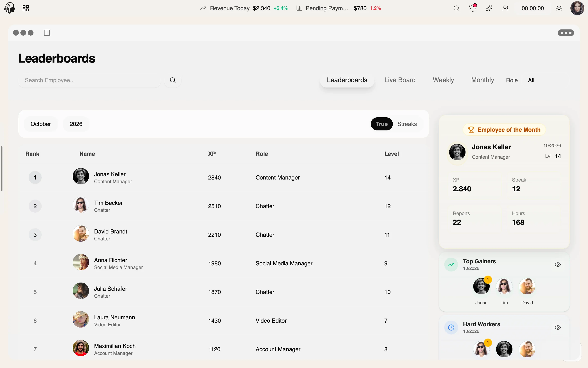Click the Rank column header
This screenshot has width=588, height=368.
32,154
